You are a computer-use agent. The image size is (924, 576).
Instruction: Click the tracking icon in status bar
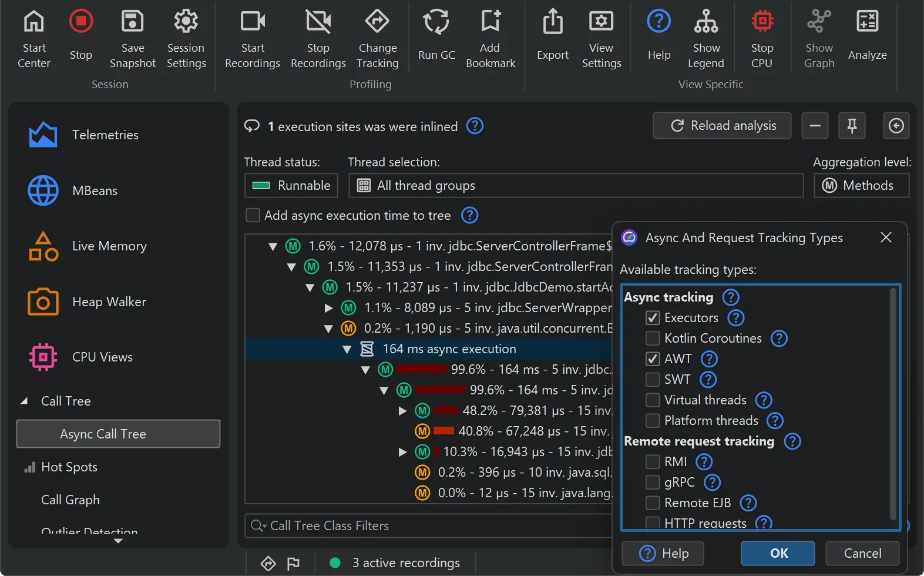click(268, 563)
